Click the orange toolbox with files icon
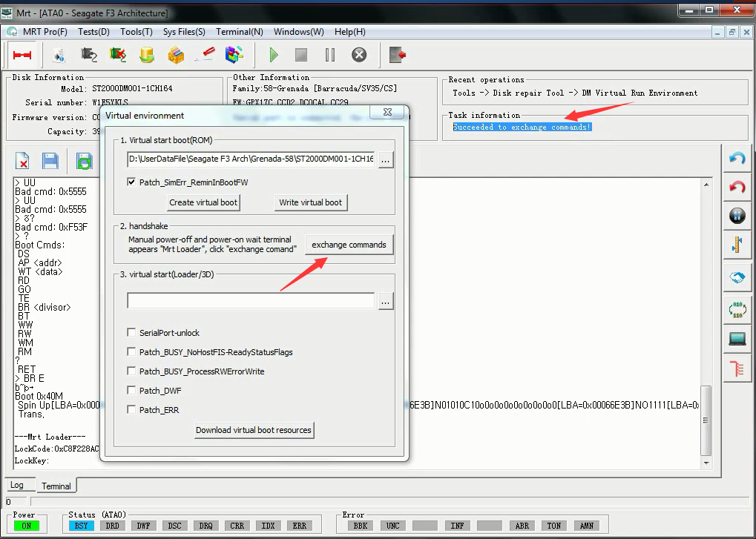 point(176,55)
